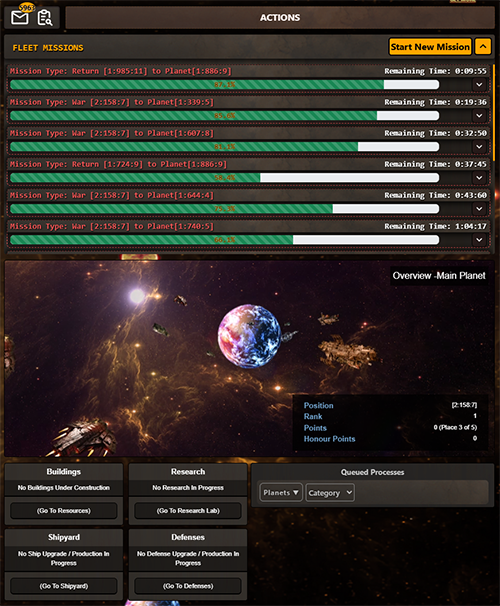
Task: Go To Defenses
Action: tap(188, 586)
